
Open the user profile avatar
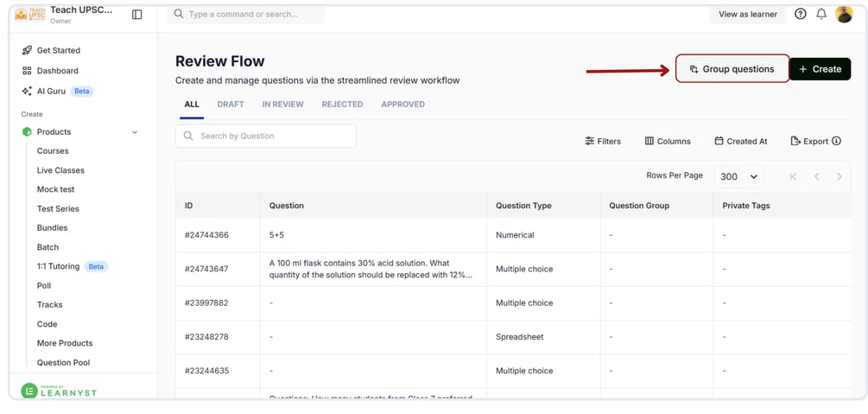coord(844,14)
